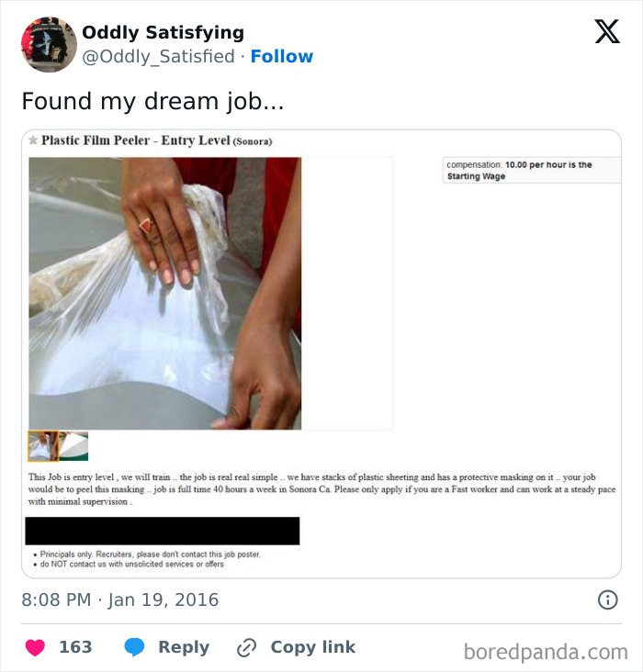Image resolution: width=643 pixels, height=672 pixels.
Task: Select the first peeling-hands thumbnail
Action: click(43, 446)
